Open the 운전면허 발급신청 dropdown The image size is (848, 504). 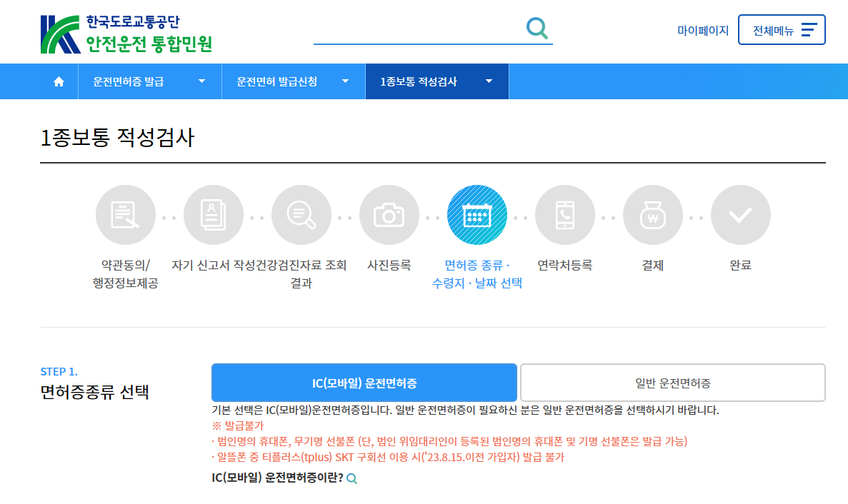tap(293, 81)
